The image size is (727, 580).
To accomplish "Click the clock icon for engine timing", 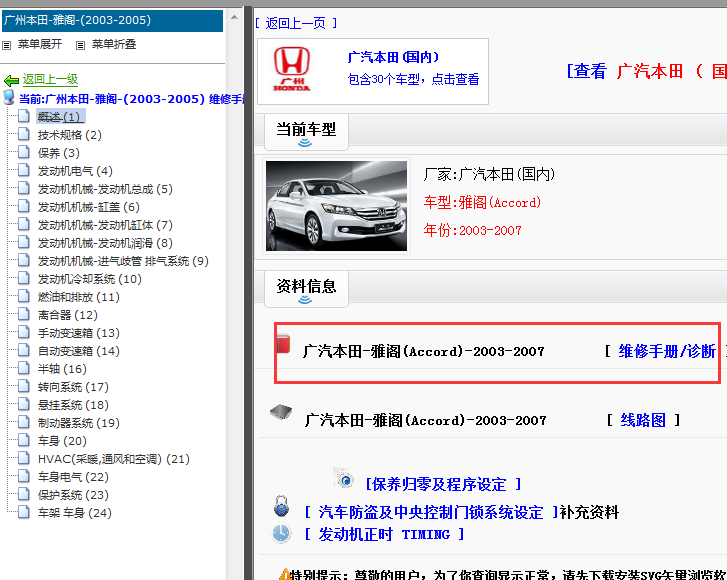I will click(281, 533).
